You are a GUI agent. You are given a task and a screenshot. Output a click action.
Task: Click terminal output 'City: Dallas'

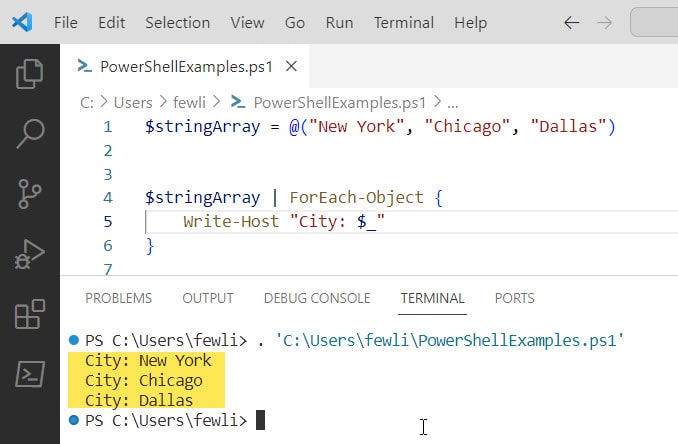pyautogui.click(x=139, y=400)
